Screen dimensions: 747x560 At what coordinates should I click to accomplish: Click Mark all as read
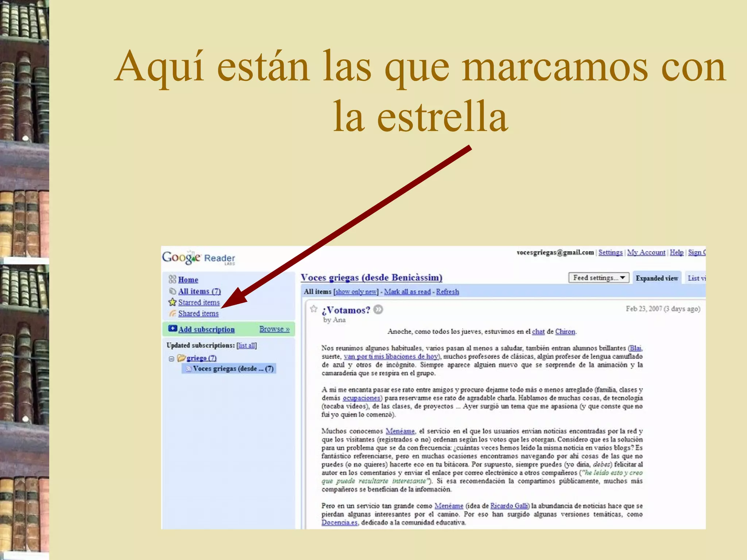click(407, 292)
